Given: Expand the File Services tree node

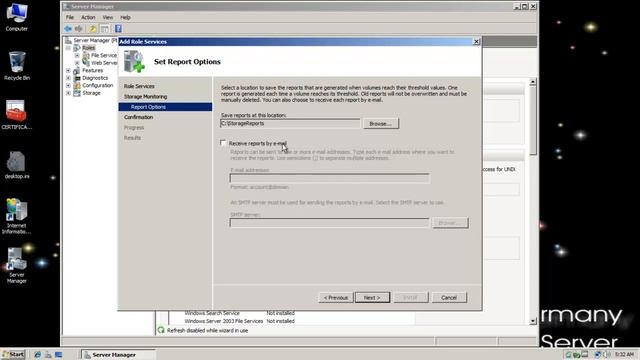Looking at the screenshot, I should [x=77, y=55].
